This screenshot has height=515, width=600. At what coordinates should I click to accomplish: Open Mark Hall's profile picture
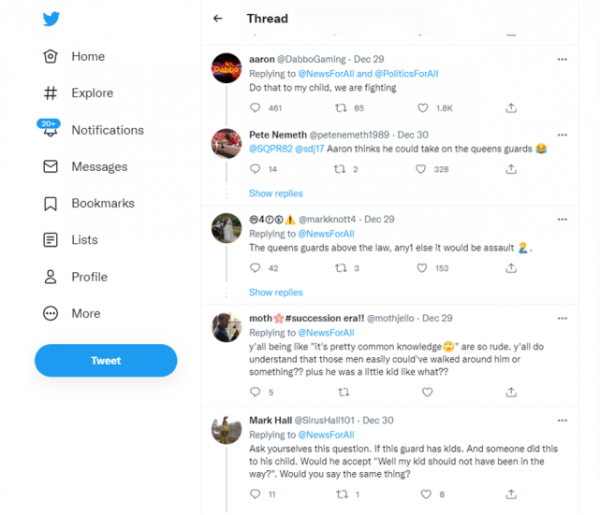(x=225, y=430)
